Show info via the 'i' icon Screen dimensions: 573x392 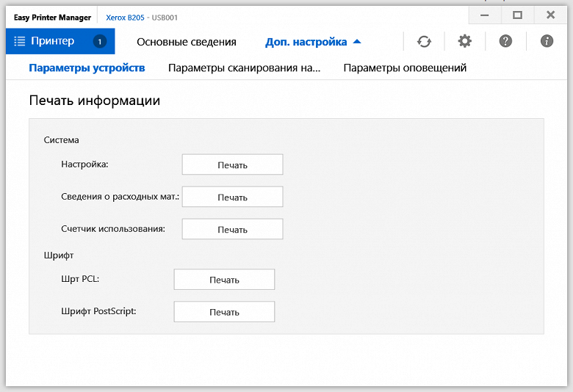pyautogui.click(x=547, y=42)
